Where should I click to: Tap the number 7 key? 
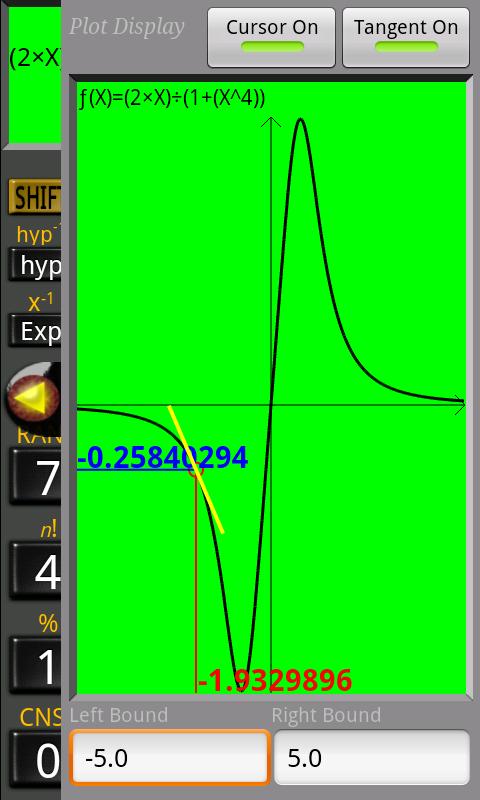click(x=35, y=477)
